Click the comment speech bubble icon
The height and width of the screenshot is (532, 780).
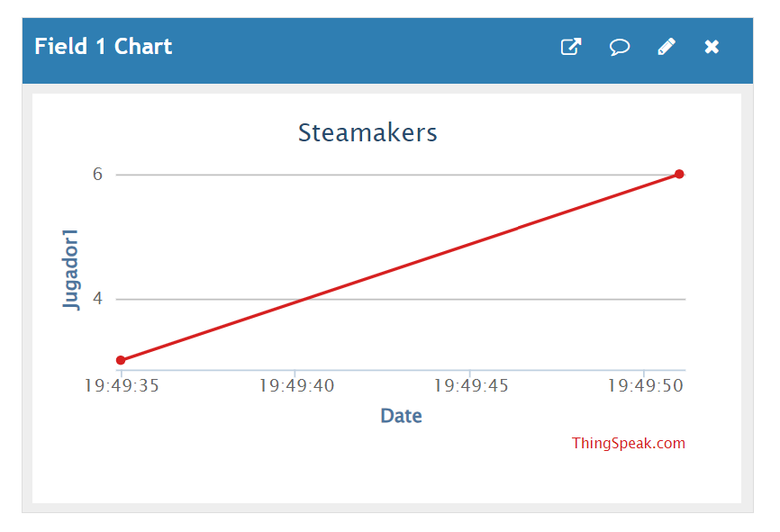(619, 47)
